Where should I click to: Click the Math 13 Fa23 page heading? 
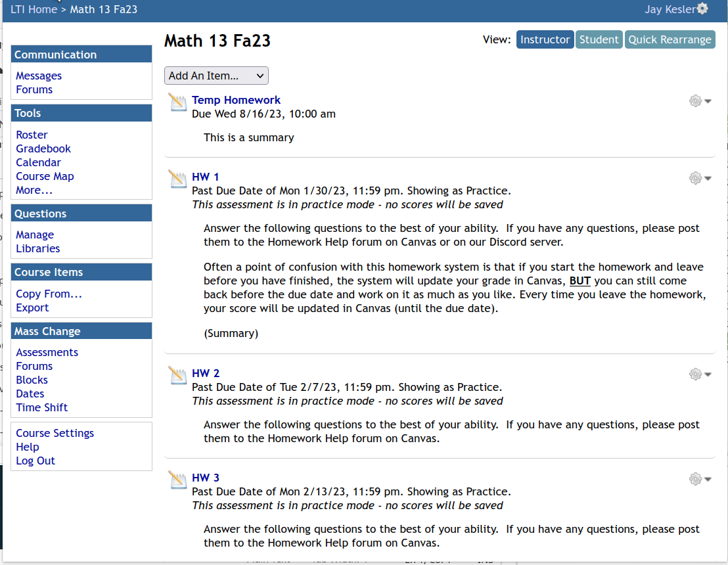(217, 41)
